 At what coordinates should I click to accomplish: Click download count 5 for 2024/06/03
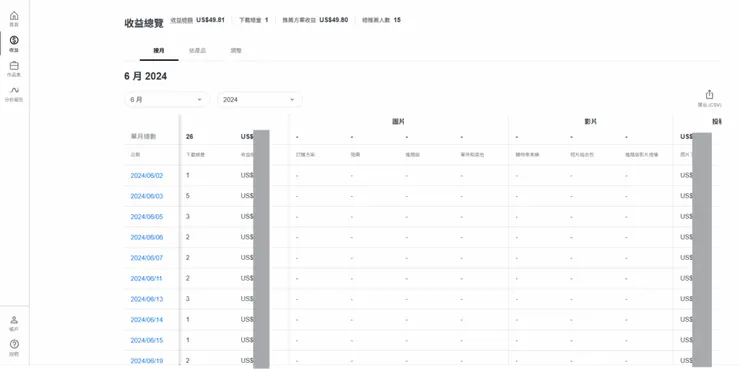pos(188,195)
